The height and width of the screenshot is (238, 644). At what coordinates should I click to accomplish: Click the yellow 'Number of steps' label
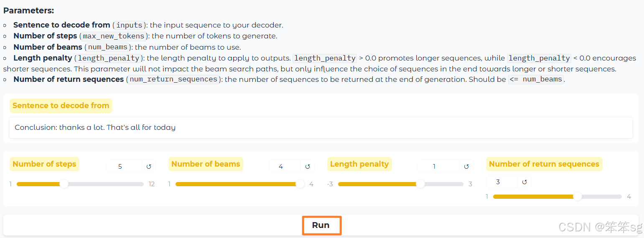click(44, 164)
